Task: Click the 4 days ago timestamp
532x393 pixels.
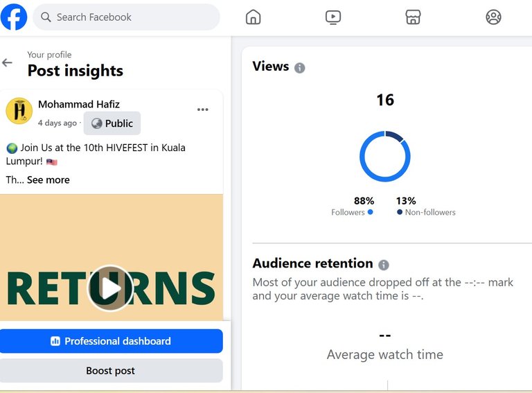Action: click(57, 123)
